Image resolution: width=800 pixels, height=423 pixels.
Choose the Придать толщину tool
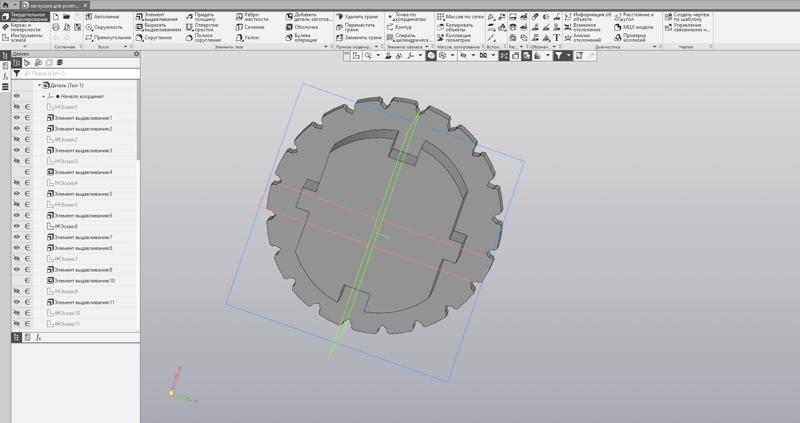click(201, 17)
